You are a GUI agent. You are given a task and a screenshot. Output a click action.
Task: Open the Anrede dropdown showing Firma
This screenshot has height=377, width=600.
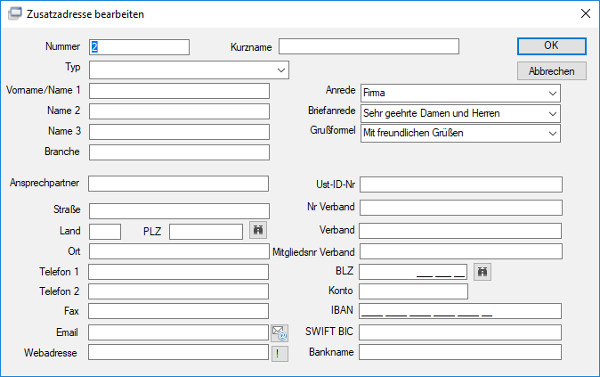tap(553, 93)
